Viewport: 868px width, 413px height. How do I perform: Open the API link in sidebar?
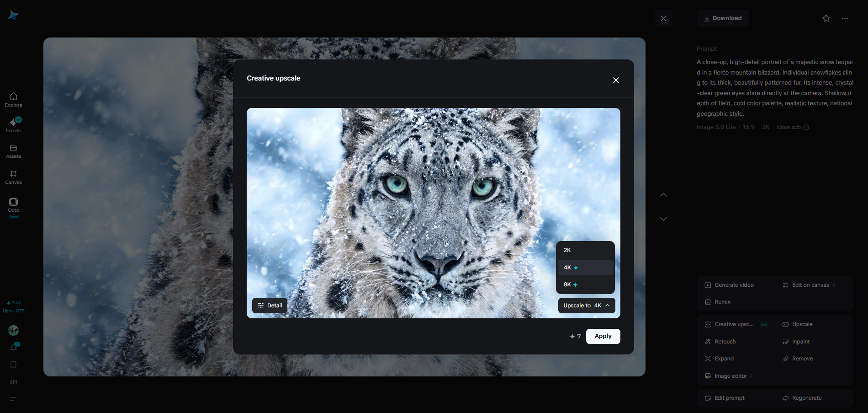(x=13, y=382)
